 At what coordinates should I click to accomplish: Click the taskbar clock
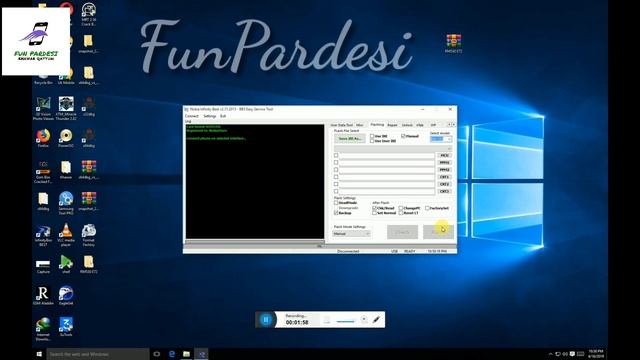point(596,353)
